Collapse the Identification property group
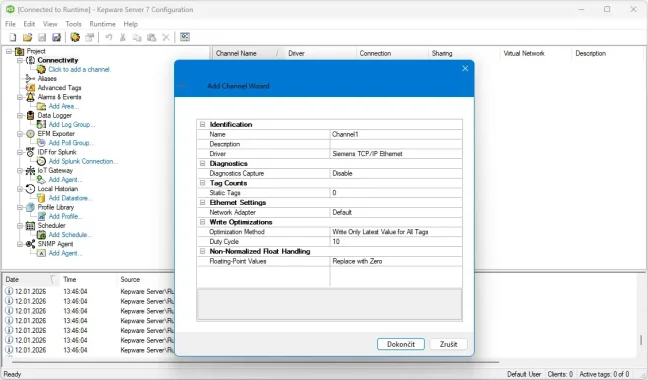The image size is (648, 380). point(202,124)
